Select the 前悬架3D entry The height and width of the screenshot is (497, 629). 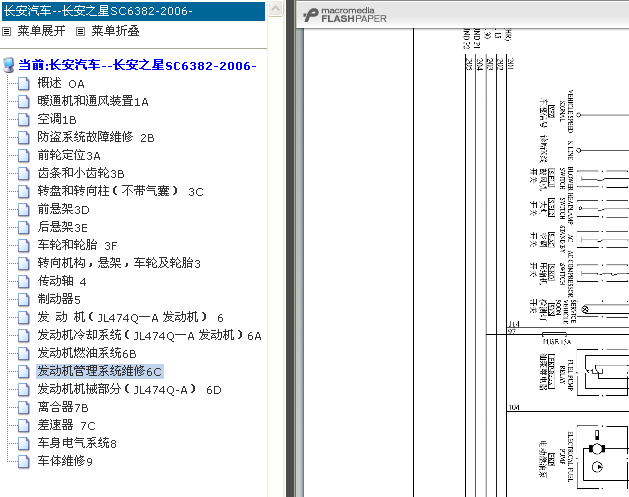[x=63, y=209]
